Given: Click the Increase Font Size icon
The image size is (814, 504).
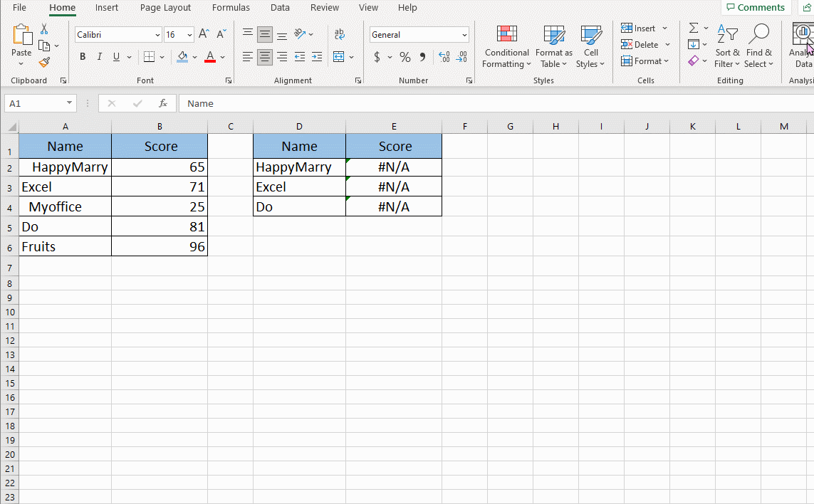Looking at the screenshot, I should point(203,33).
